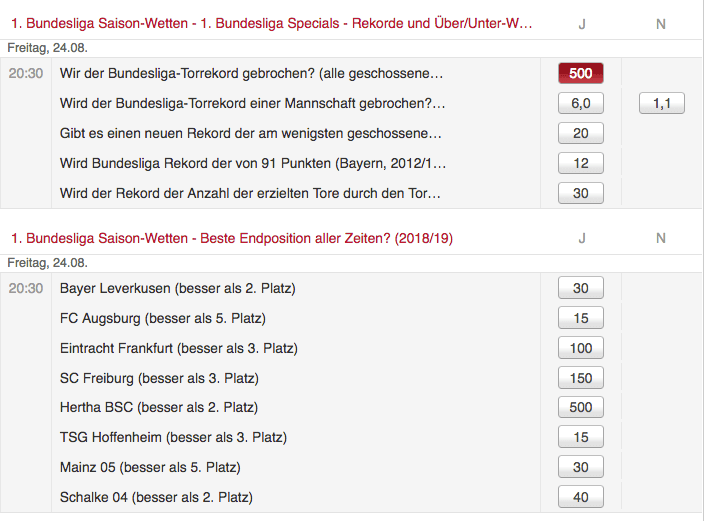The width and height of the screenshot is (704, 521).
Task: Click odds 12 for 91 Punkten Rekord
Action: (581, 163)
